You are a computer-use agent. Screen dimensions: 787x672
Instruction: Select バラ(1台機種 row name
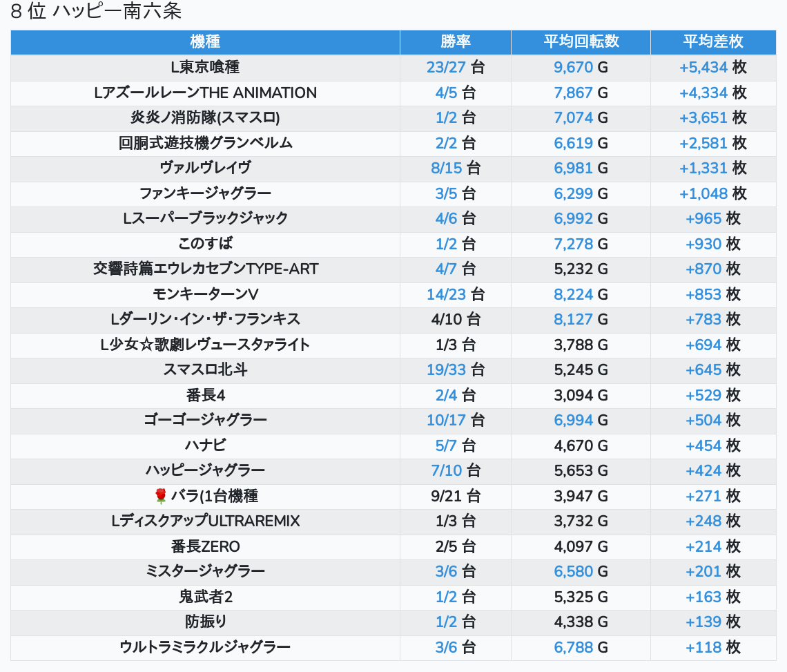214,496
